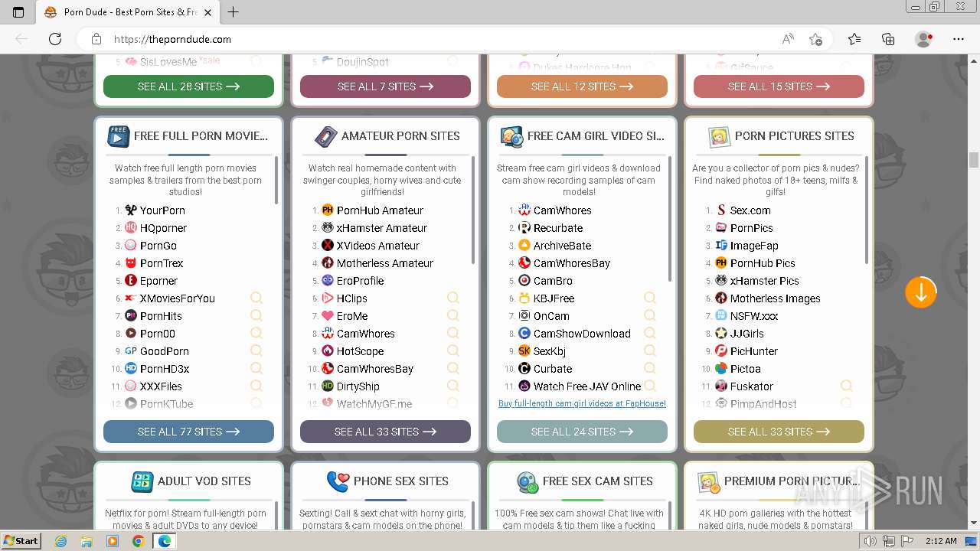Launch Chrome from the taskbar
The width and height of the screenshot is (980, 551).
138,541
